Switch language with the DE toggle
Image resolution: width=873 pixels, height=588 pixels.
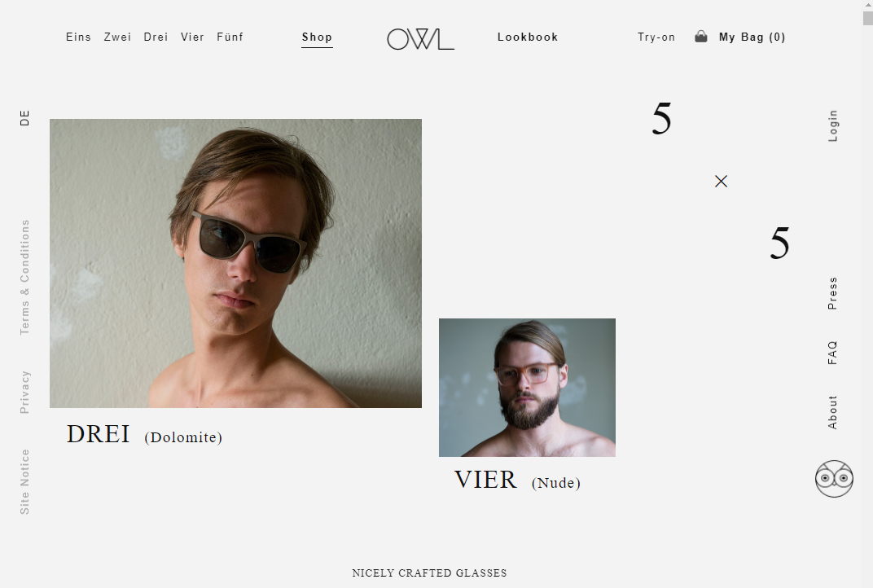(24, 117)
